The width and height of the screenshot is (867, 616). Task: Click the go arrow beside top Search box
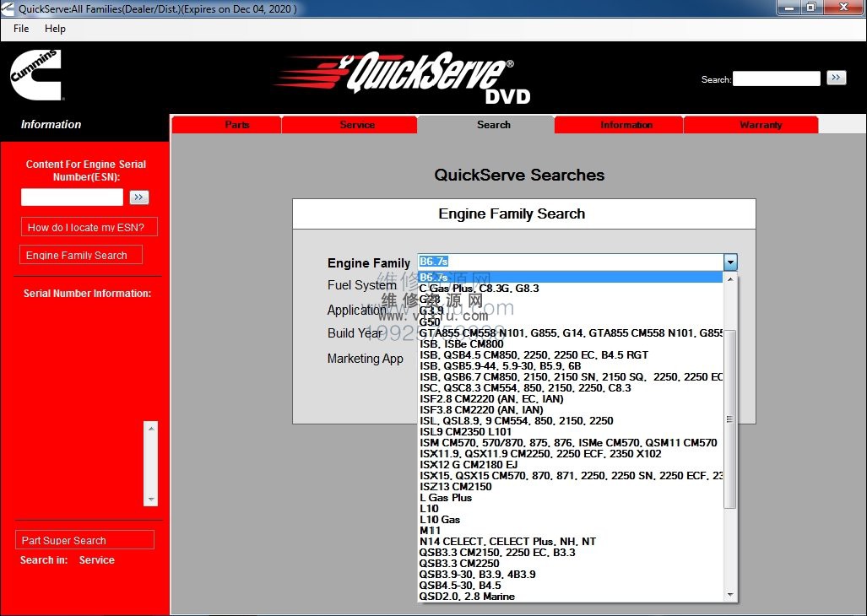point(836,78)
